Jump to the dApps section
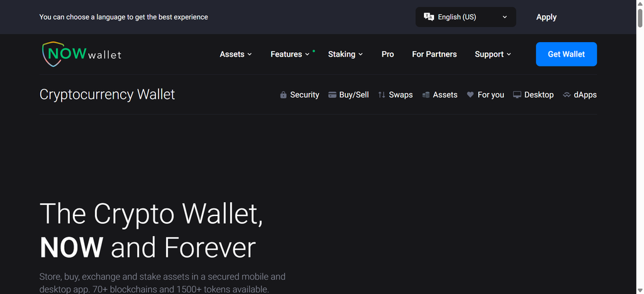Image resolution: width=644 pixels, height=294 pixels. [580, 95]
